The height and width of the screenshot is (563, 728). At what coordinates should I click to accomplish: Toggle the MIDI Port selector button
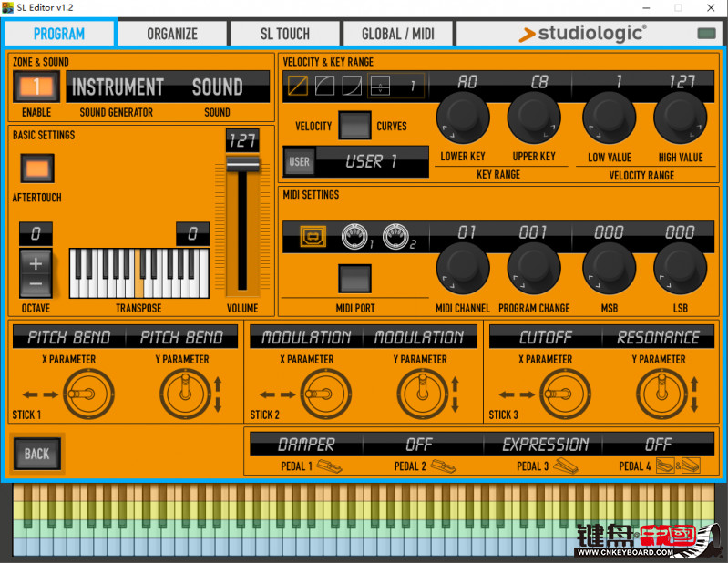pos(354,279)
